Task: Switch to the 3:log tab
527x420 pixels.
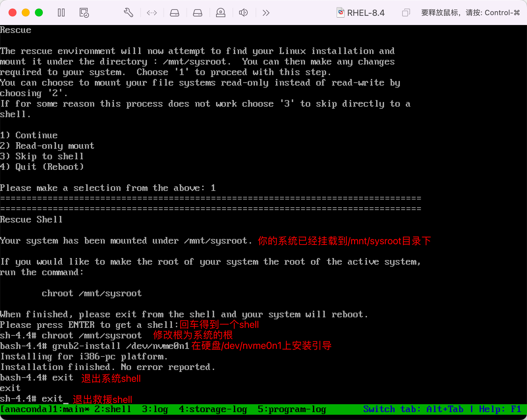Action: point(155,409)
